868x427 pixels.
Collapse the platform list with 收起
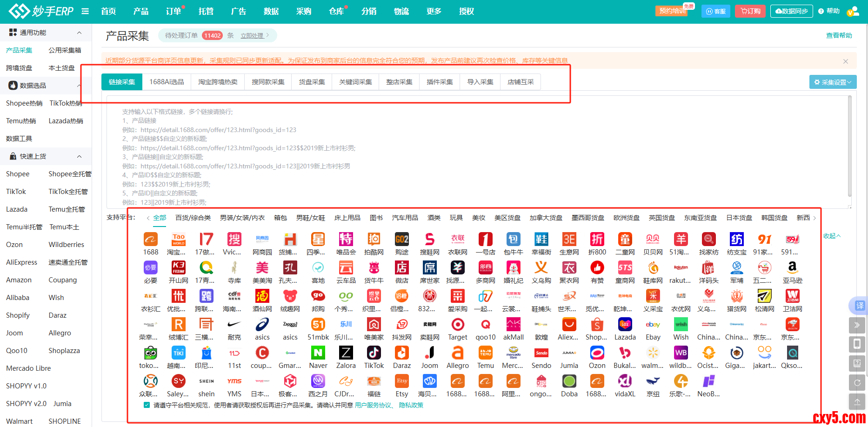pos(831,236)
